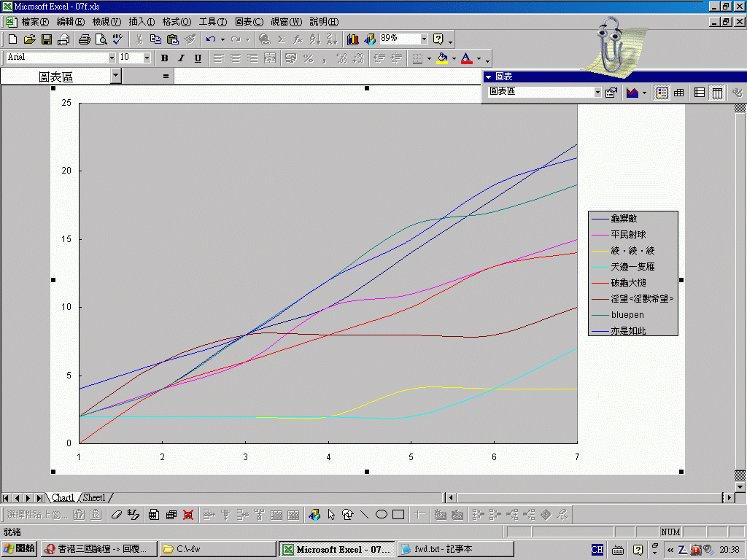Toggle underline formatting
The width and height of the screenshot is (747, 560).
pos(198,58)
